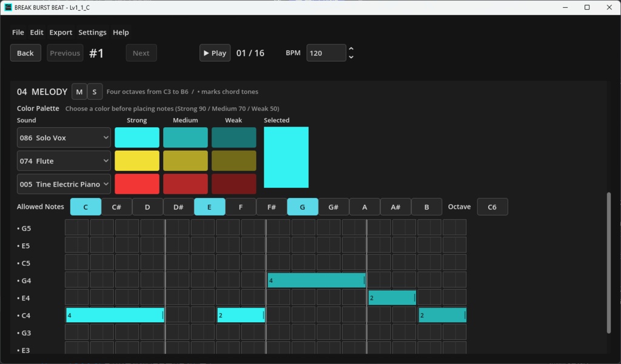The width and height of the screenshot is (621, 364).
Task: Select the bright cyan two-step C4 note
Action: pos(241,315)
